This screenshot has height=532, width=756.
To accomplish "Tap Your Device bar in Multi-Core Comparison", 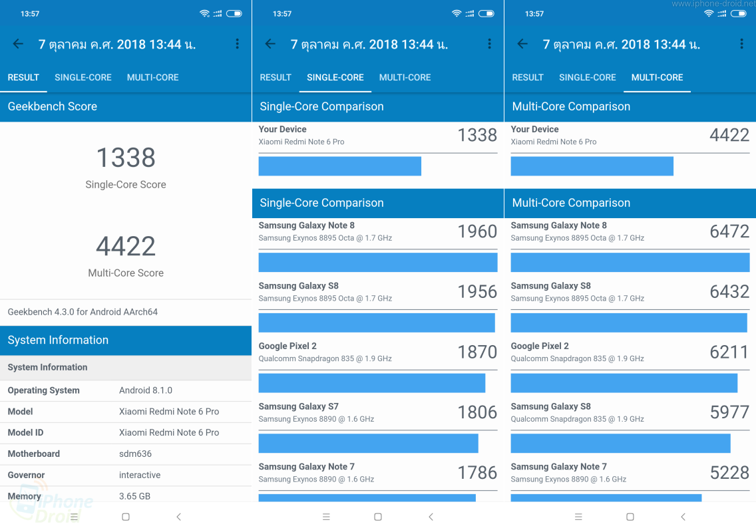I will [x=592, y=166].
